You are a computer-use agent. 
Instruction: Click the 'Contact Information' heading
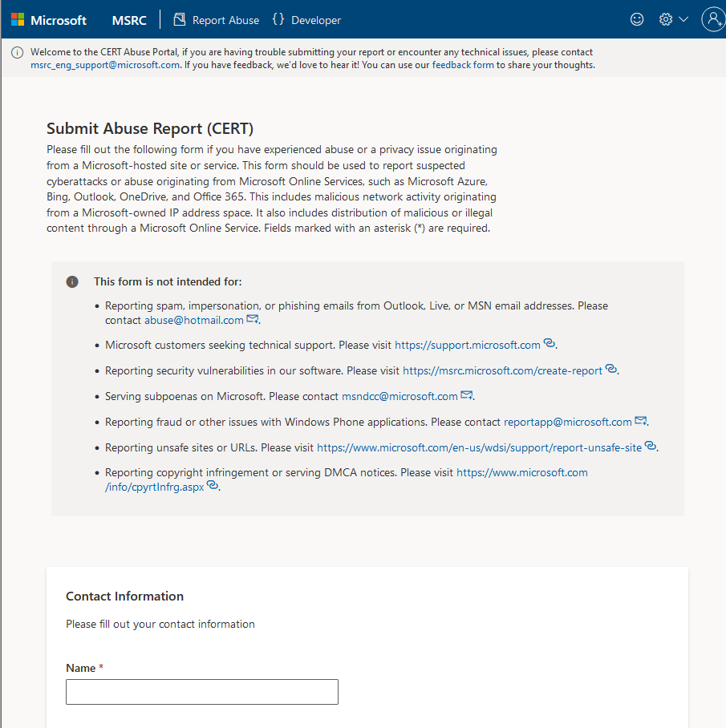coord(124,597)
